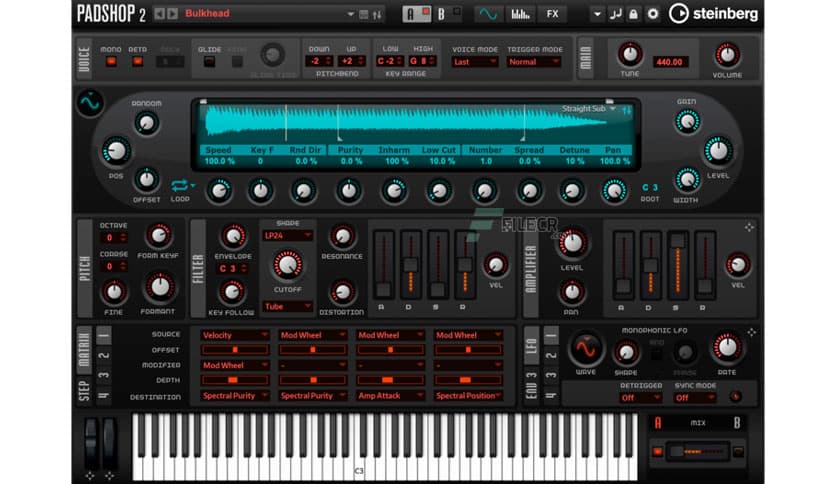Click the filter envelope Decay slider

click(411, 265)
